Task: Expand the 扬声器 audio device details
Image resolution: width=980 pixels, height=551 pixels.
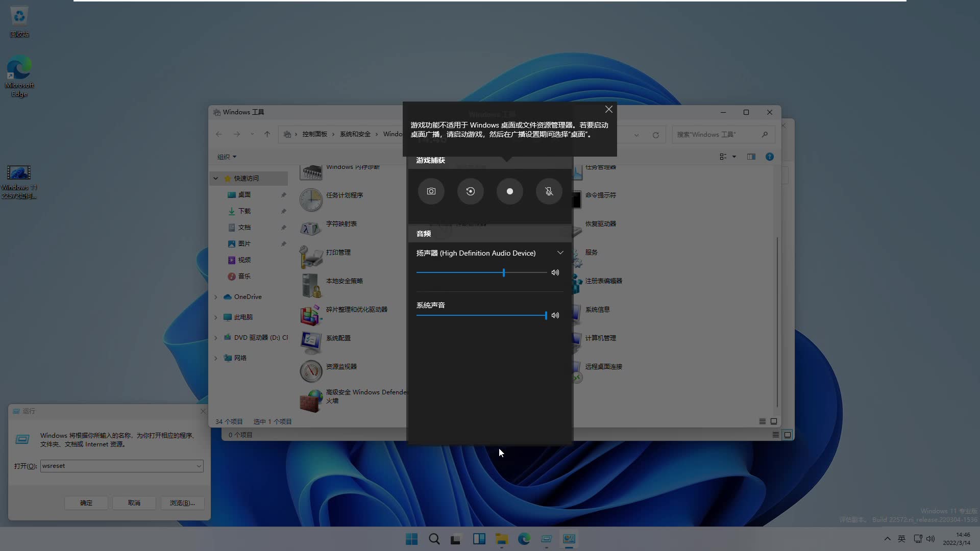Action: [560, 253]
